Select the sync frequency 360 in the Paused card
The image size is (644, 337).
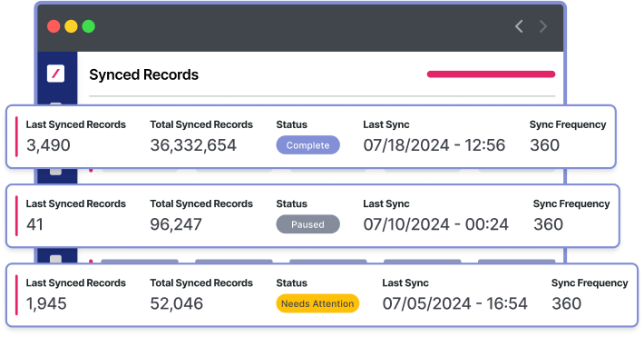[548, 224]
